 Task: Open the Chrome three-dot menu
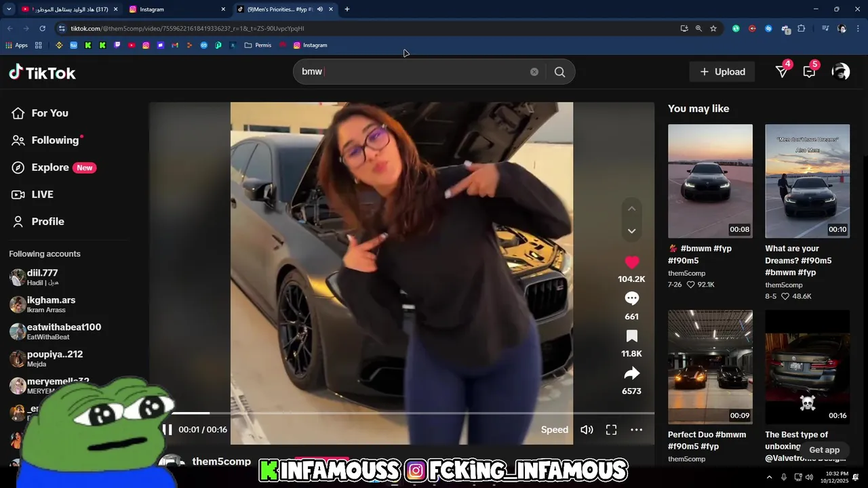tap(859, 28)
